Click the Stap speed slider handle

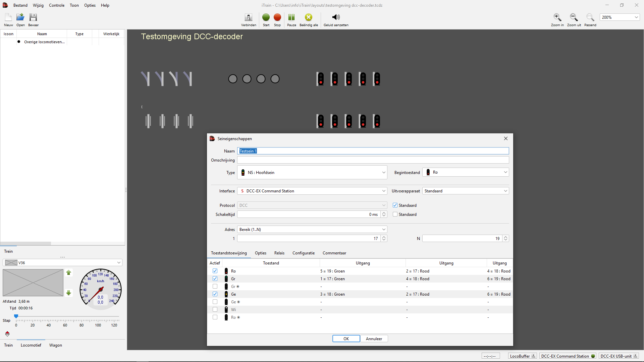click(x=16, y=316)
